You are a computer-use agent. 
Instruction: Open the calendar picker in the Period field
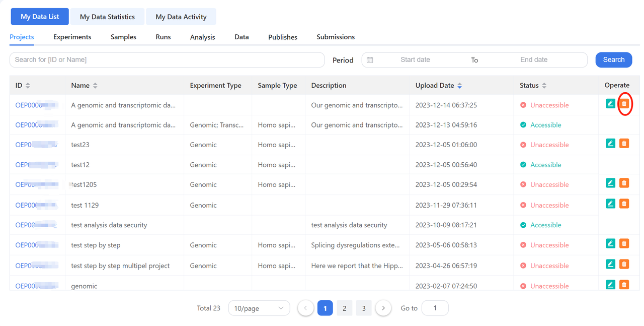[371, 59]
